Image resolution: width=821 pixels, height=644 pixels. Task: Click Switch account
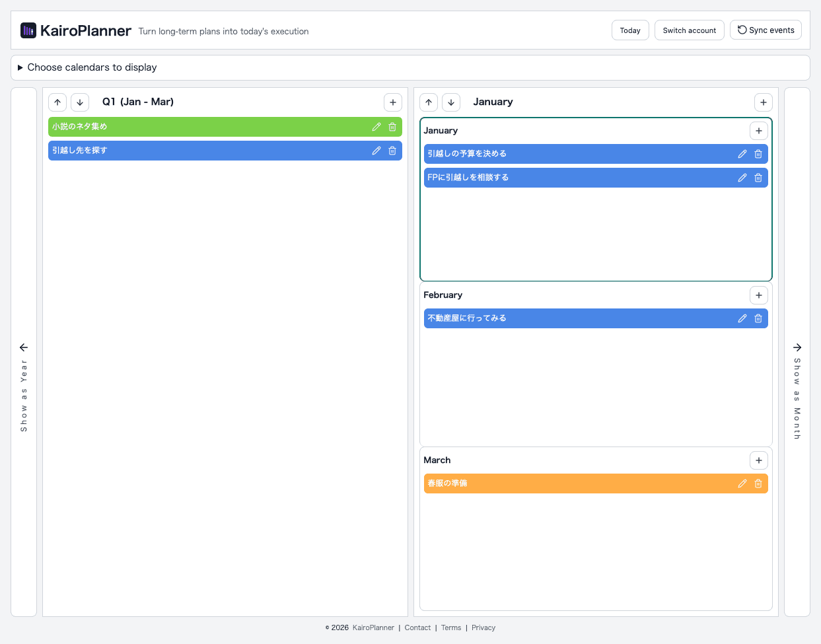coord(689,30)
